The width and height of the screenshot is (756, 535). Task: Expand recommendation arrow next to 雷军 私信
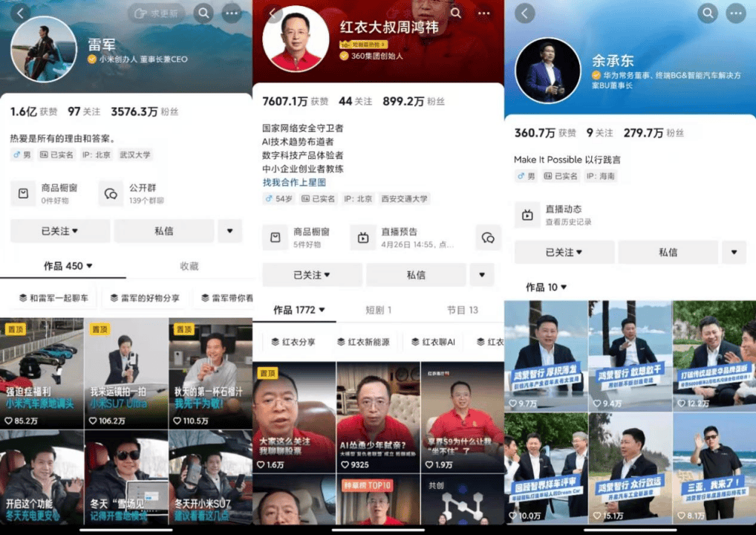coord(230,231)
